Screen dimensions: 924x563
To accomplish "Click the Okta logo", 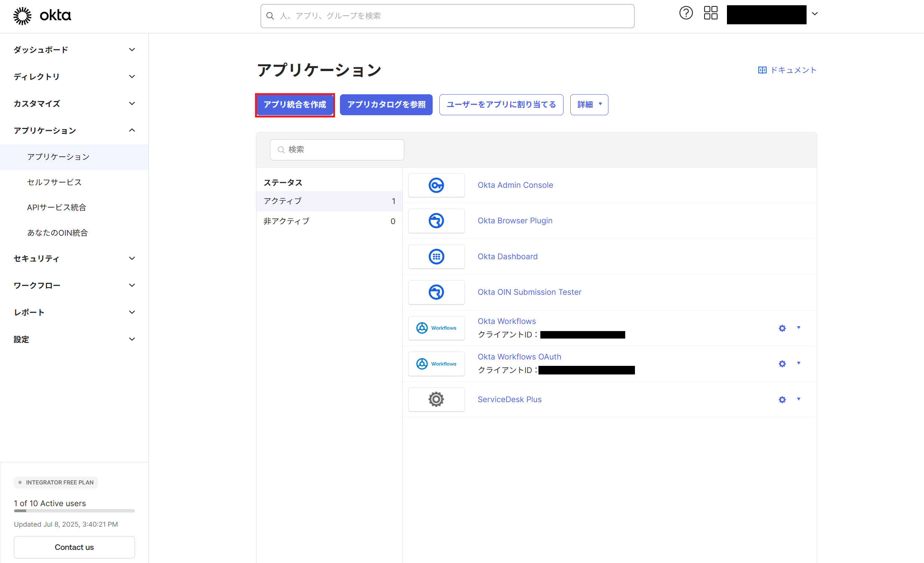I will (x=42, y=16).
